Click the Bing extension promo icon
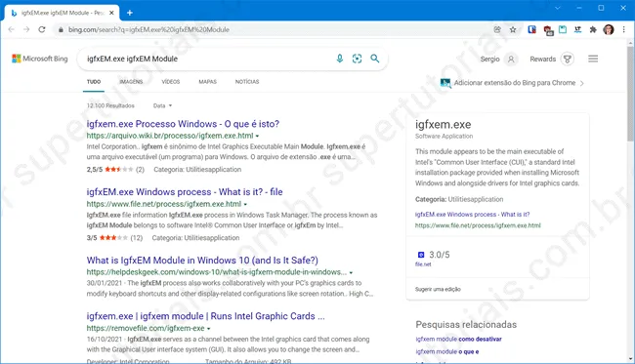The image size is (635, 364). 445,83
